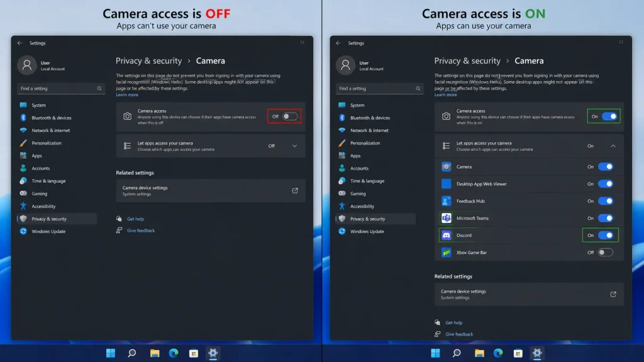This screenshot has height=362, width=644.
Task: Click Learn more link in right window
Action: 446,95
